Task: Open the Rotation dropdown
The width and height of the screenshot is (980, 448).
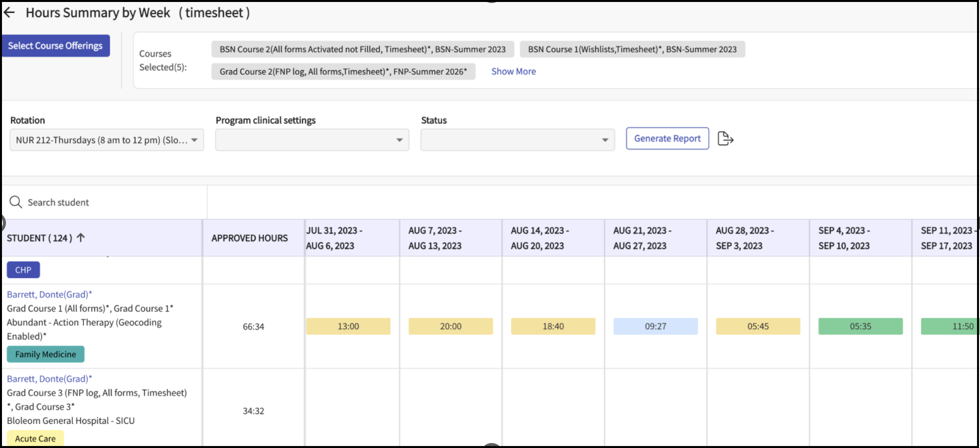Action: 106,140
